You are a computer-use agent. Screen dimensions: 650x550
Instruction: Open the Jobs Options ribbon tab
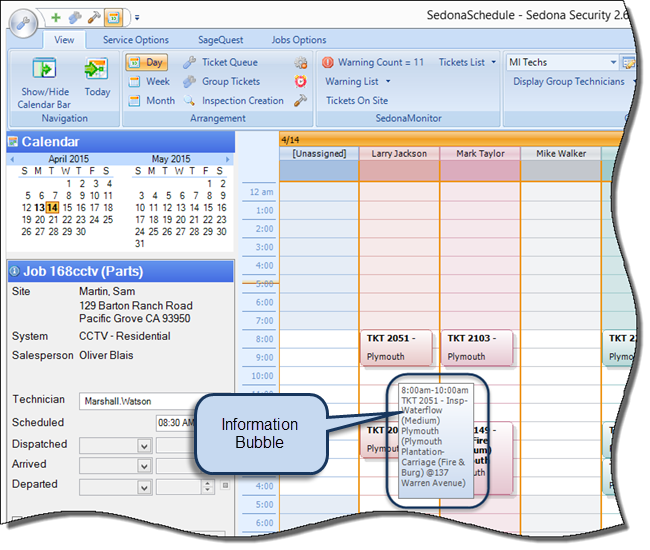(299, 40)
